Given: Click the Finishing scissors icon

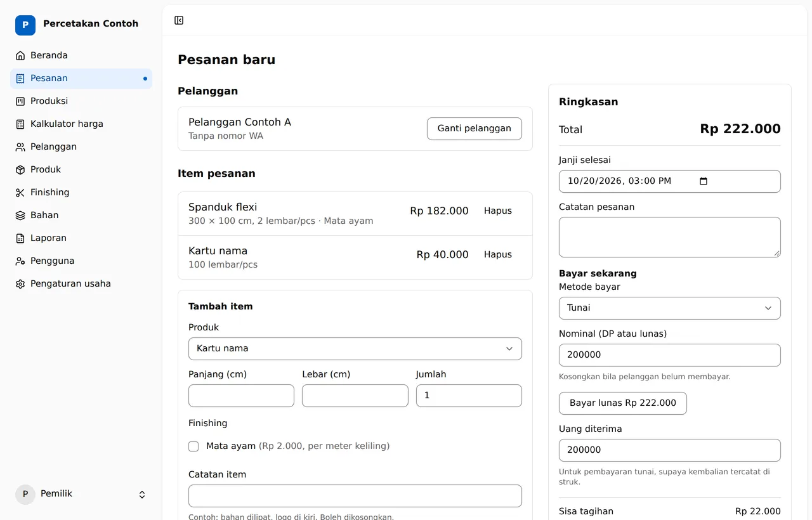Looking at the screenshot, I should [20, 192].
